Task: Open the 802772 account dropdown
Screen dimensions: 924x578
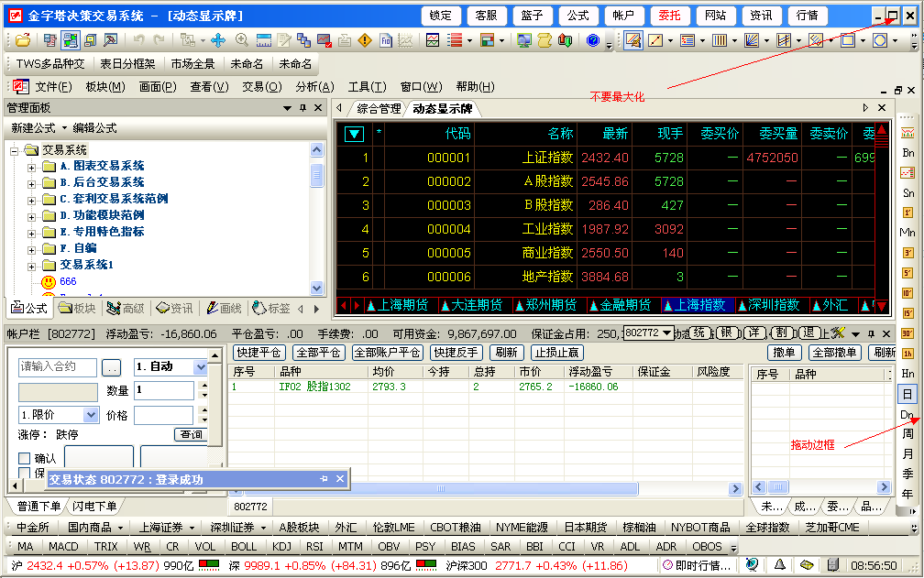Action: pyautogui.click(x=666, y=333)
